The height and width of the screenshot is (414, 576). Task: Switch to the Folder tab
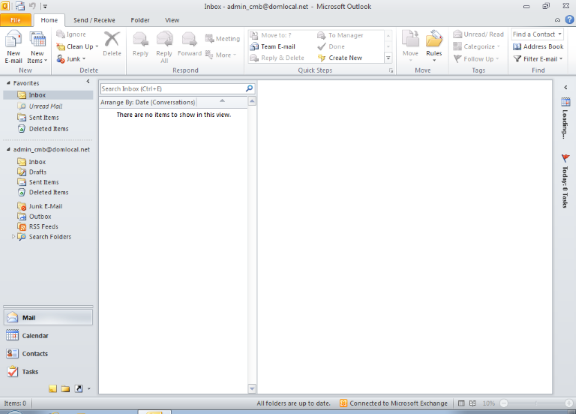(140, 20)
